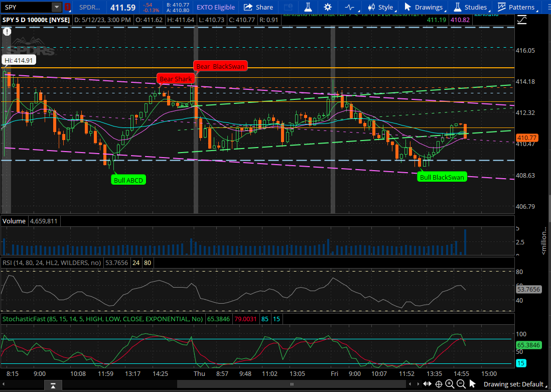Open the Style dropdown menu
The image size is (551, 392).
[381, 7]
